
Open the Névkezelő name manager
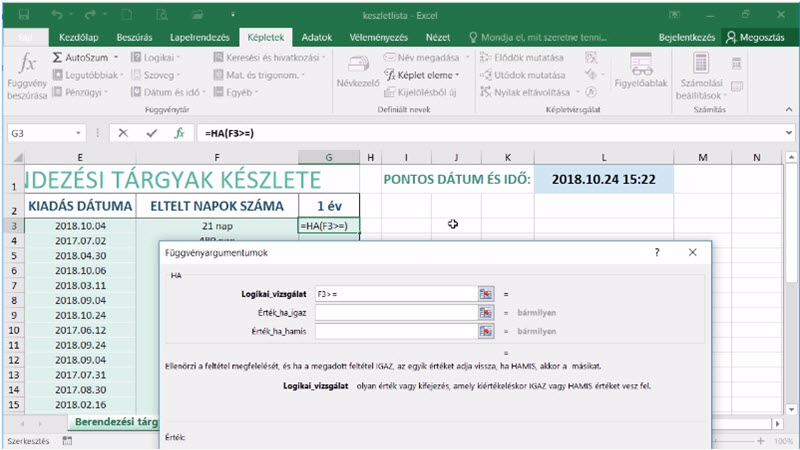pyautogui.click(x=358, y=71)
